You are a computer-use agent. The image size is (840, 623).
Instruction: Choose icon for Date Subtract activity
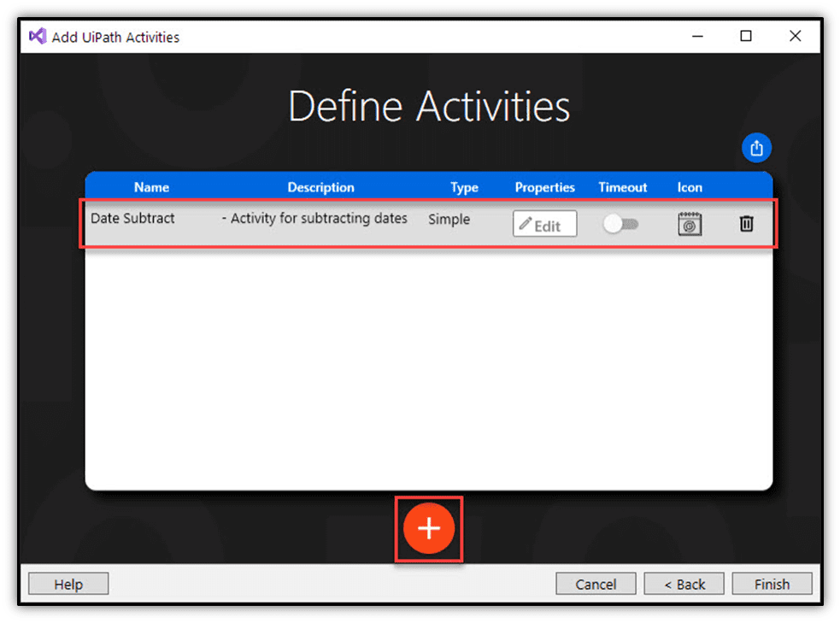coord(690,224)
